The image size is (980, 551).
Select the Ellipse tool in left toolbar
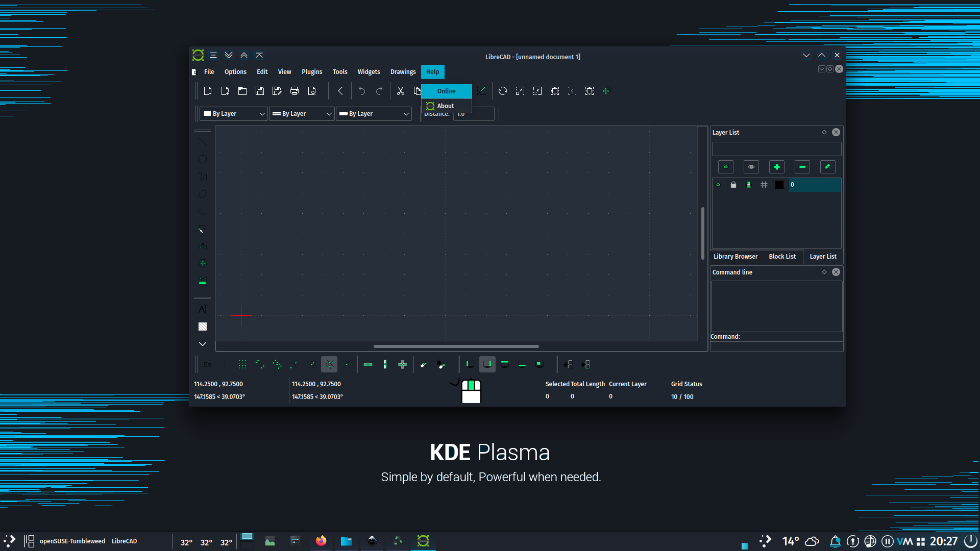pyautogui.click(x=203, y=194)
